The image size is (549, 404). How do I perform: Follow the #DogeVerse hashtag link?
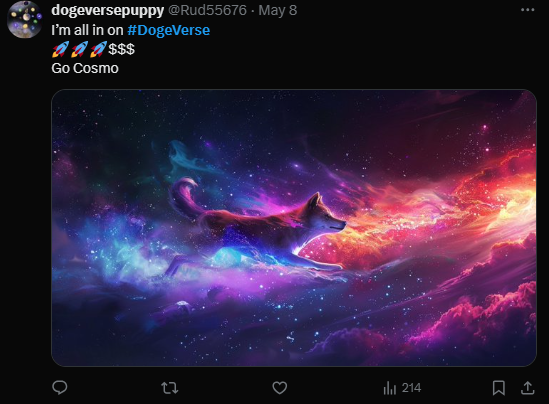pos(168,30)
